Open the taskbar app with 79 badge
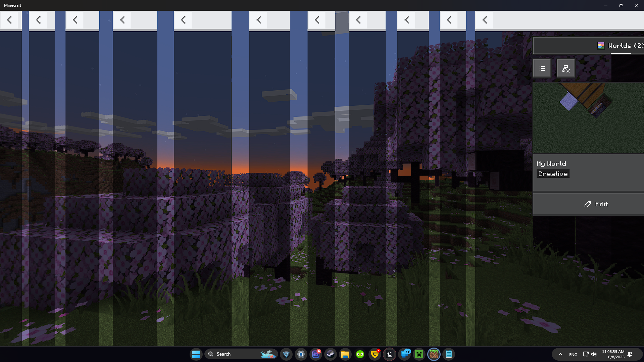644x362 pixels. tap(404, 354)
